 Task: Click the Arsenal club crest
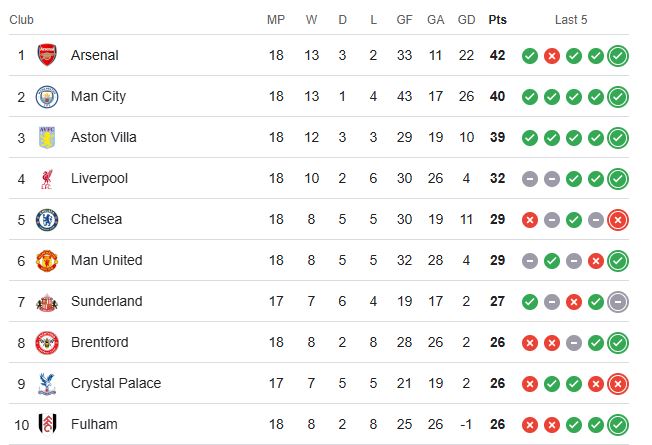(47, 55)
